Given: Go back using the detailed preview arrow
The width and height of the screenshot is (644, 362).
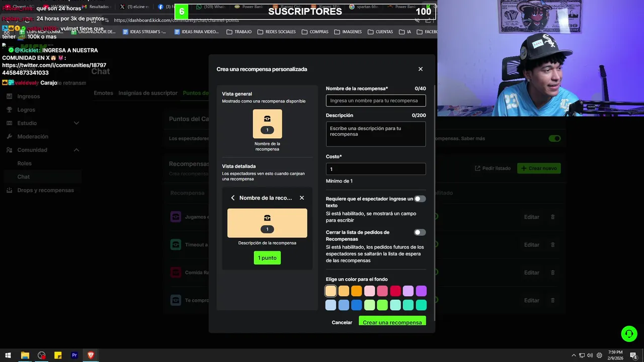Looking at the screenshot, I should pyautogui.click(x=233, y=198).
